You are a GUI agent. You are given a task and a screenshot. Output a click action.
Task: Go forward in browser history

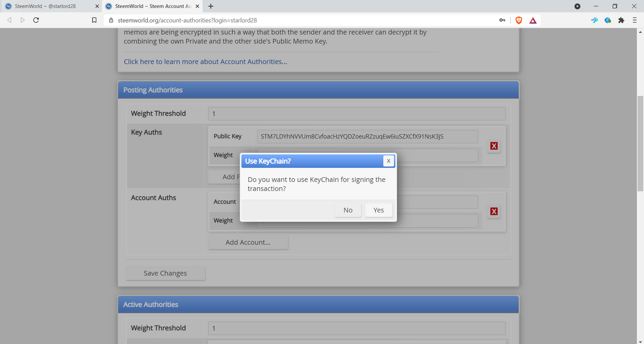coord(23,20)
